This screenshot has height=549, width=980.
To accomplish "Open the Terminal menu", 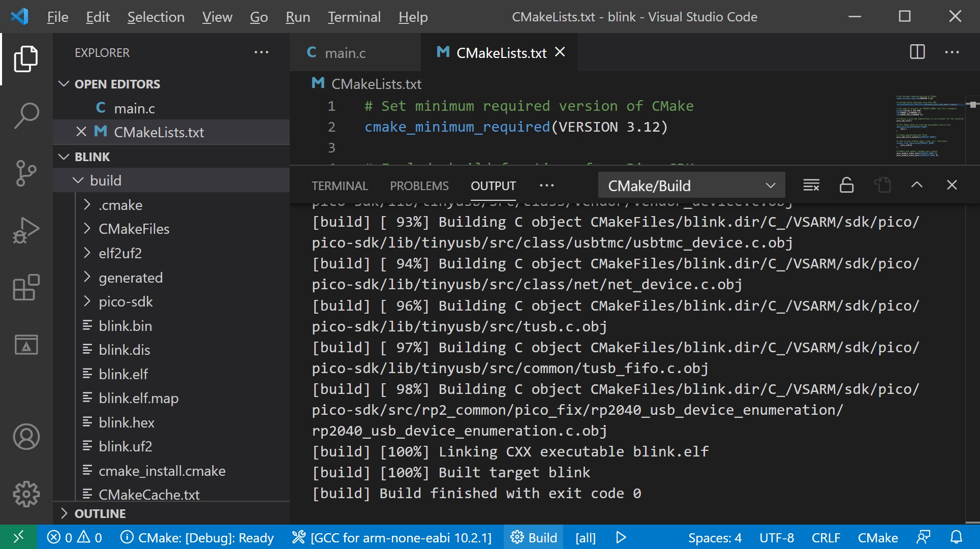I will point(354,17).
